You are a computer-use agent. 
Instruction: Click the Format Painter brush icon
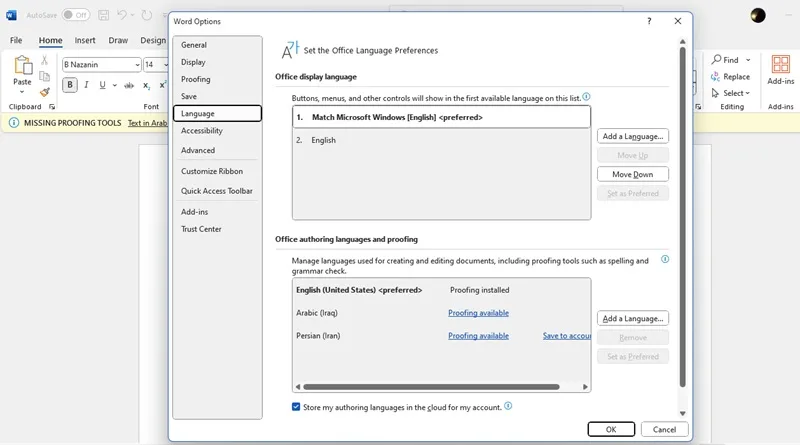point(45,92)
